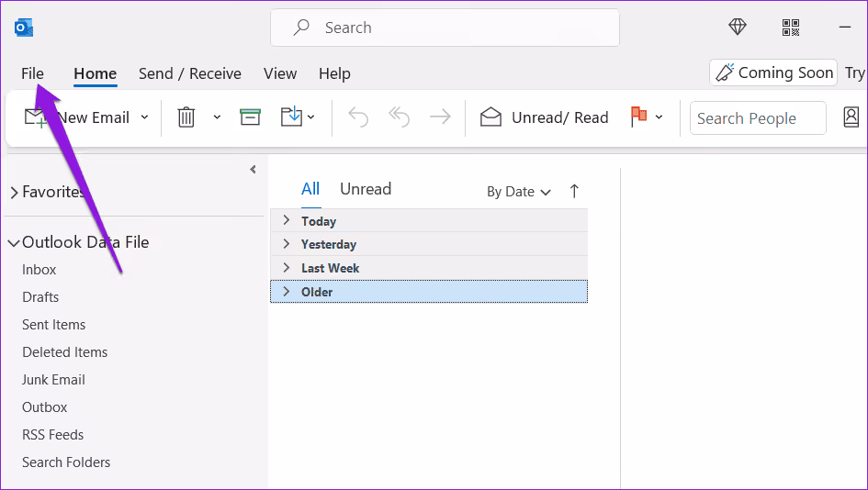This screenshot has height=490, width=868.
Task: Open the Junk Email folder
Action: pyautogui.click(x=53, y=380)
